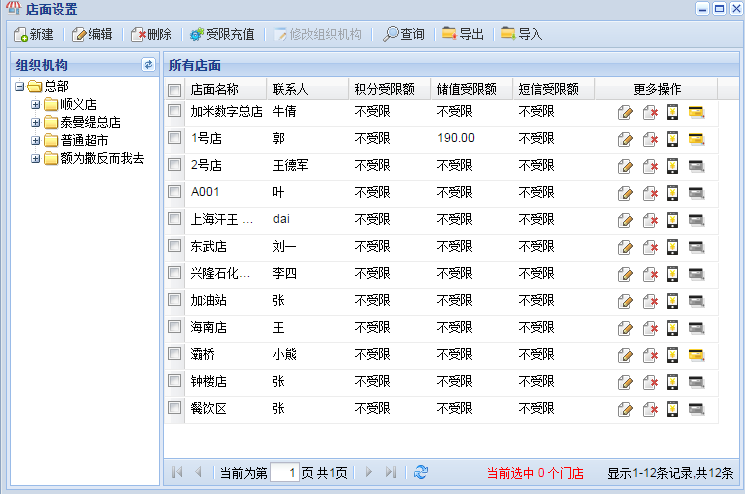This screenshot has width=745, height=494.
Task: Click the gray card icon for 2号店
Action: 696,167
